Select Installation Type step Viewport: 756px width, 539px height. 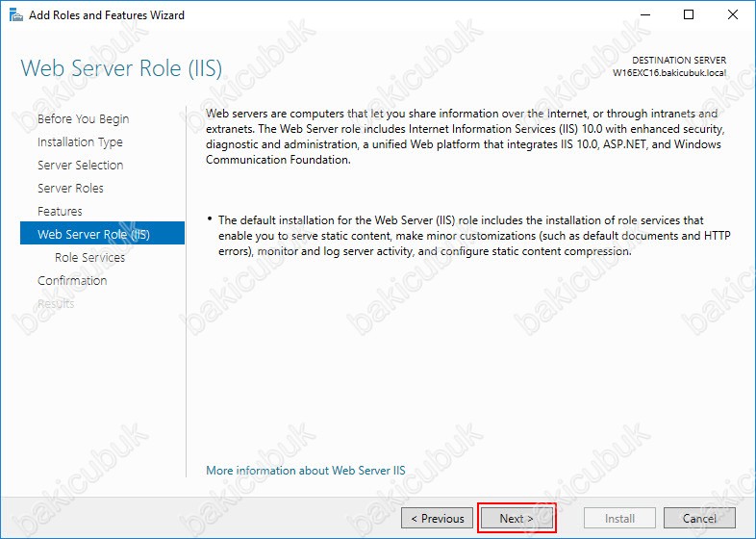[x=80, y=141]
